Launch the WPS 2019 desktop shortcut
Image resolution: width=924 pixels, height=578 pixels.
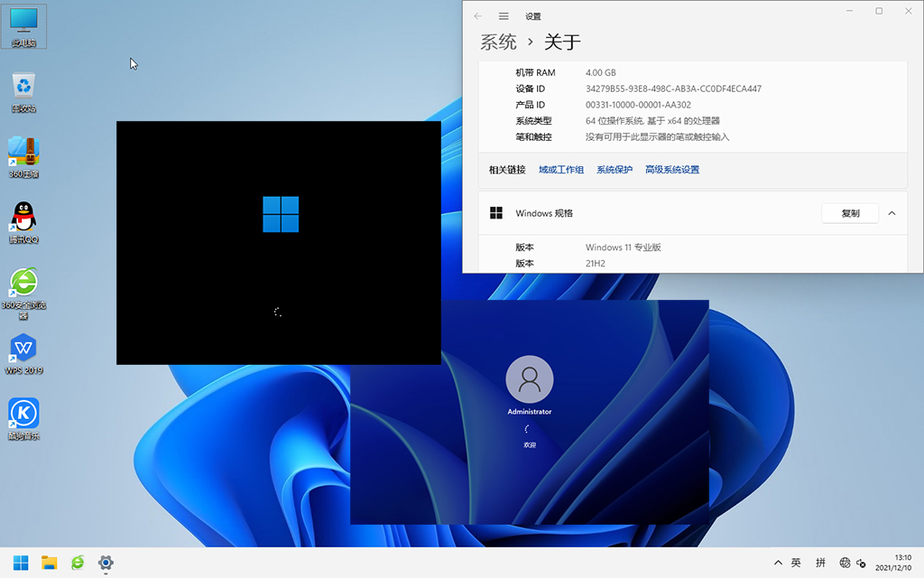coord(23,354)
